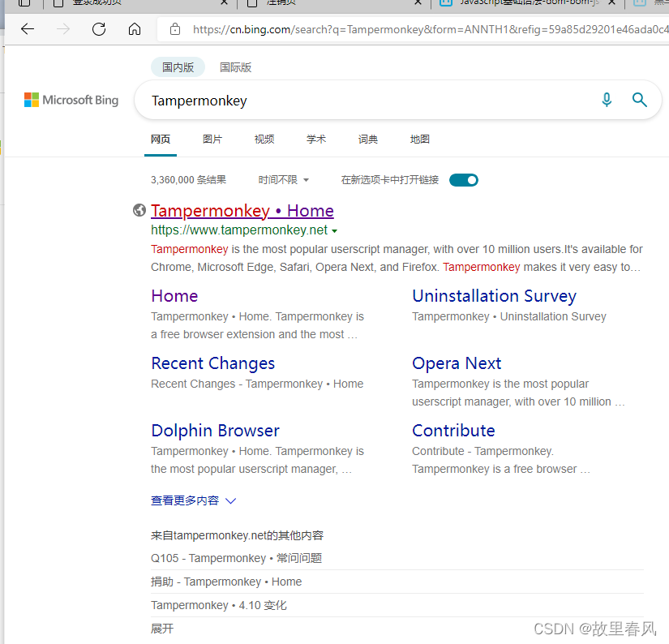The image size is (669, 644).
Task: Click the browser forward arrow
Action: point(63,29)
